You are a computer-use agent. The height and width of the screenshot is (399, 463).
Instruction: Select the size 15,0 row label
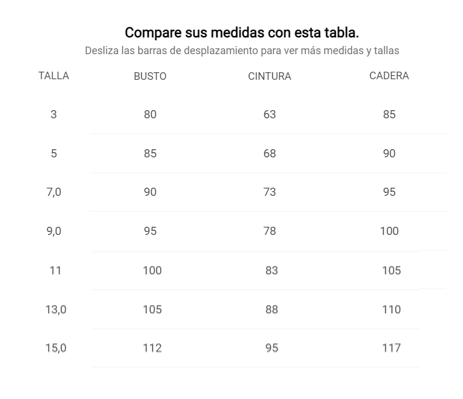(56, 348)
